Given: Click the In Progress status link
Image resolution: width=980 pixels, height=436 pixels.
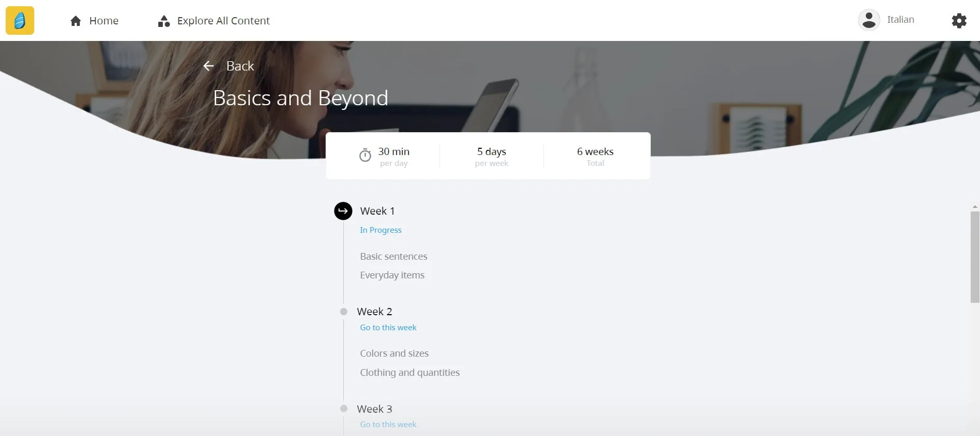Looking at the screenshot, I should click(x=381, y=230).
